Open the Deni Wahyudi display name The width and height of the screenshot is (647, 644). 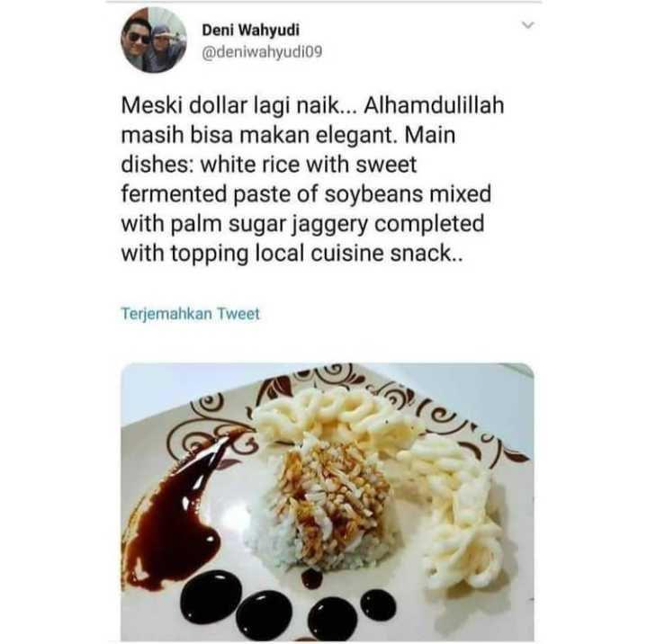(x=251, y=30)
